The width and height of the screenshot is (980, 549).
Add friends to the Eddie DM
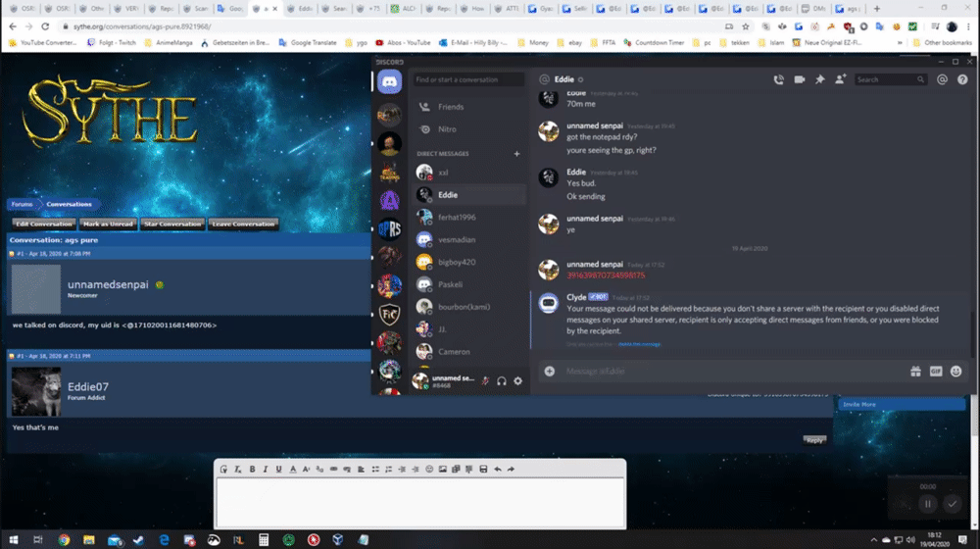[x=841, y=78]
